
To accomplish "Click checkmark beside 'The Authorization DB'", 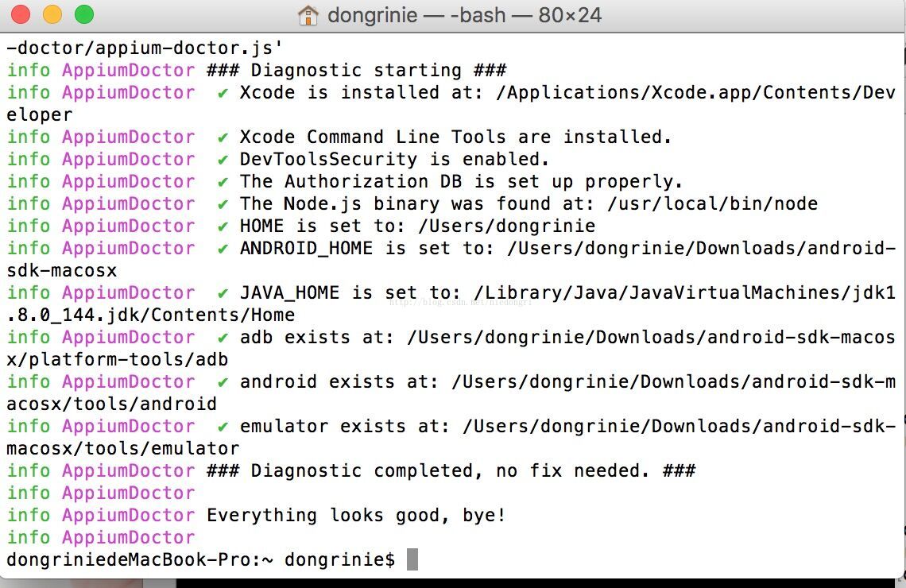I will tap(223, 182).
